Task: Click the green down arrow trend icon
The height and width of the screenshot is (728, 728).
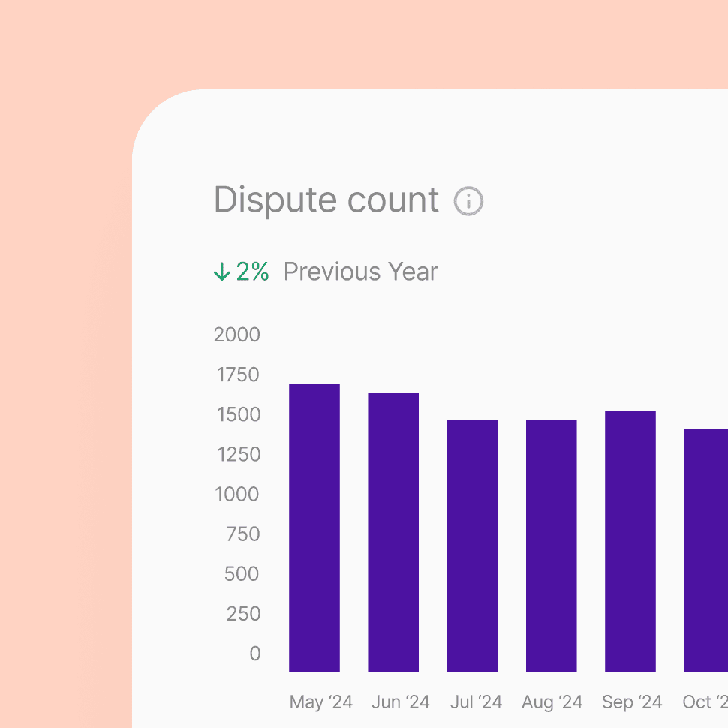Action: tap(221, 272)
